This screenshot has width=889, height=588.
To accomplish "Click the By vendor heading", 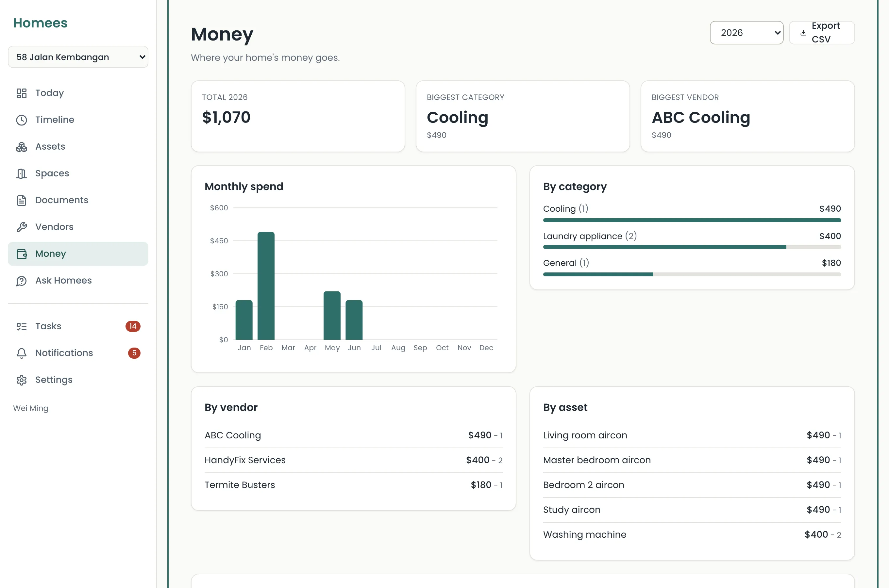I will (x=231, y=408).
